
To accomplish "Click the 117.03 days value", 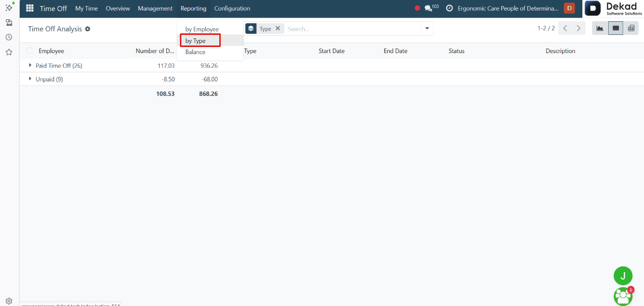I will 166,65.
